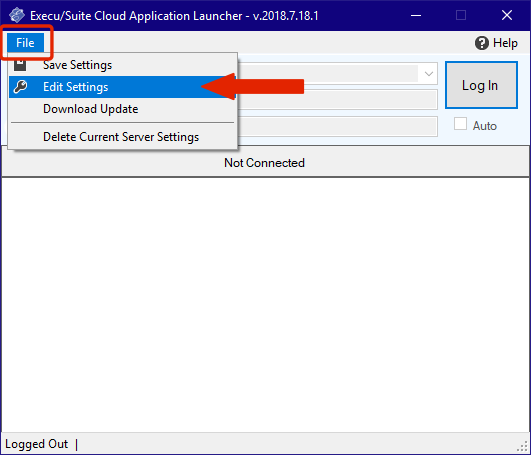The image size is (531, 455).
Task: Open the Help menu label
Action: coord(505,43)
